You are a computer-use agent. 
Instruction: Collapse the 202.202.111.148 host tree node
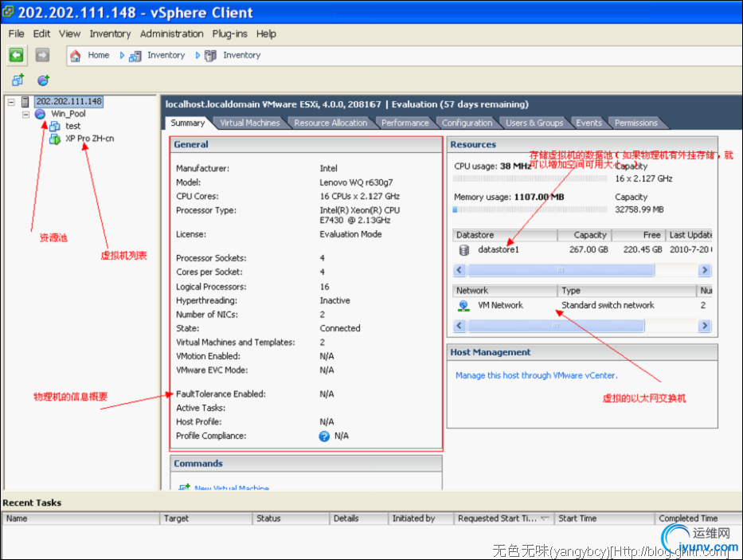coord(11,102)
